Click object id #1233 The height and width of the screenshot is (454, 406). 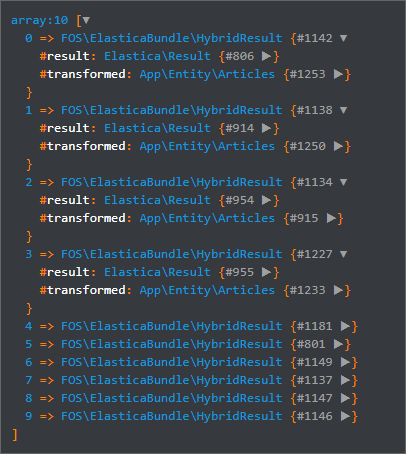click(307, 290)
